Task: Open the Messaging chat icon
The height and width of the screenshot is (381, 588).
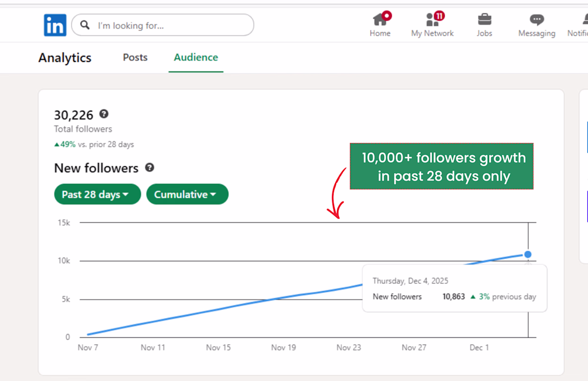Action: tap(537, 20)
